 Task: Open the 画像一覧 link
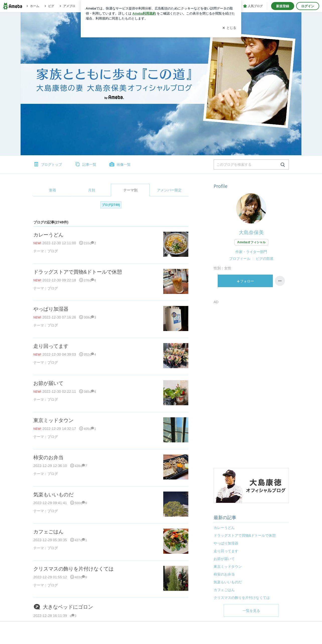120,165
